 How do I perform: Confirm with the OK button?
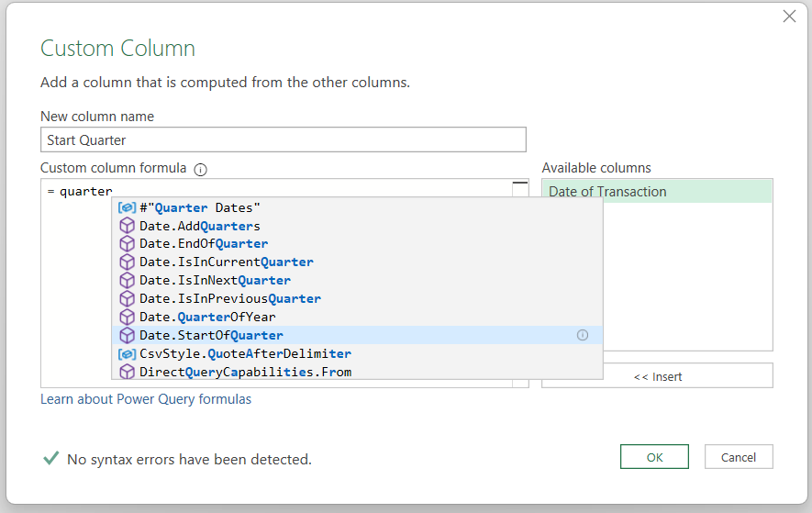pos(654,457)
